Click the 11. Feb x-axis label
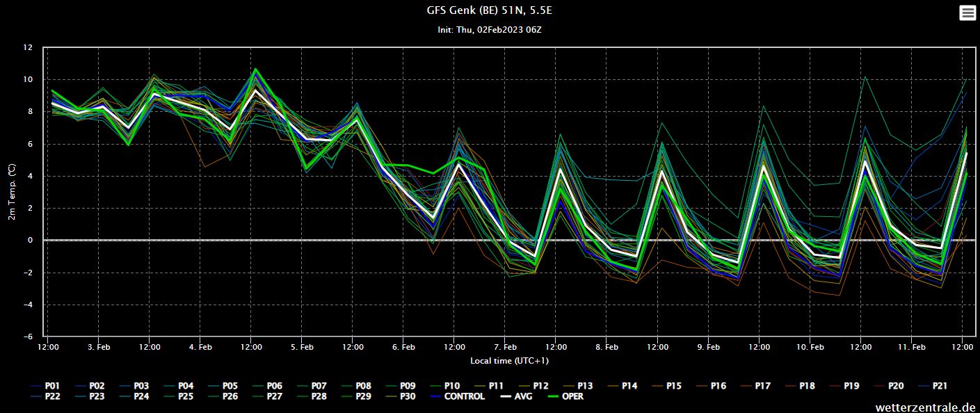The width and height of the screenshot is (980, 413). point(912,346)
